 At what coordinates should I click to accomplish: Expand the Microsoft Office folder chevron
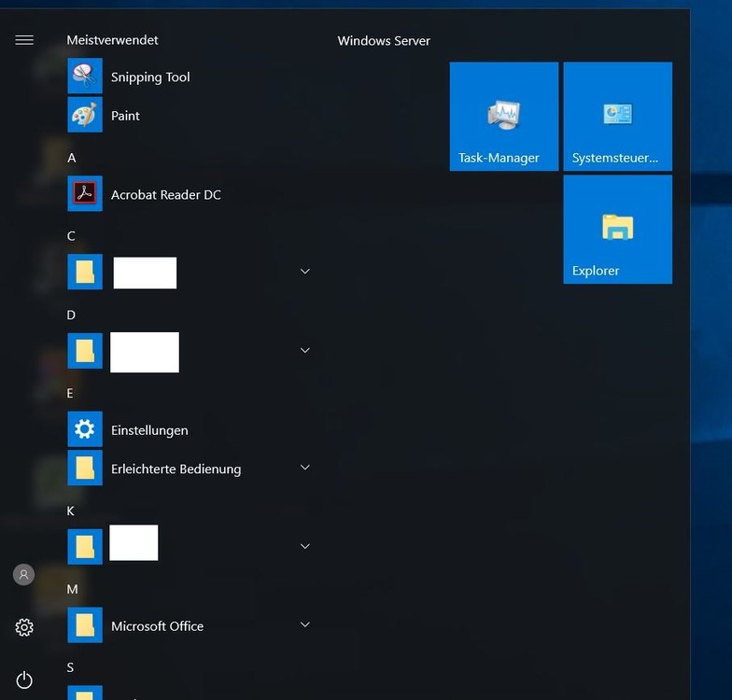pyautogui.click(x=304, y=624)
